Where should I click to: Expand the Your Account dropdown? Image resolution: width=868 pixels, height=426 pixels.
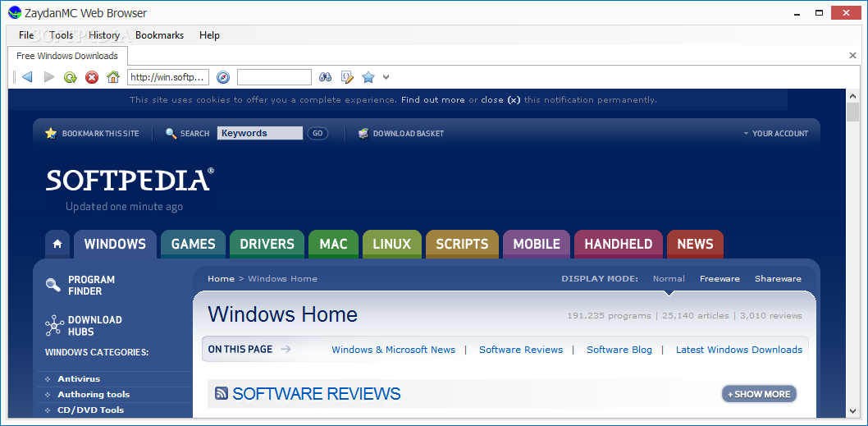[775, 134]
